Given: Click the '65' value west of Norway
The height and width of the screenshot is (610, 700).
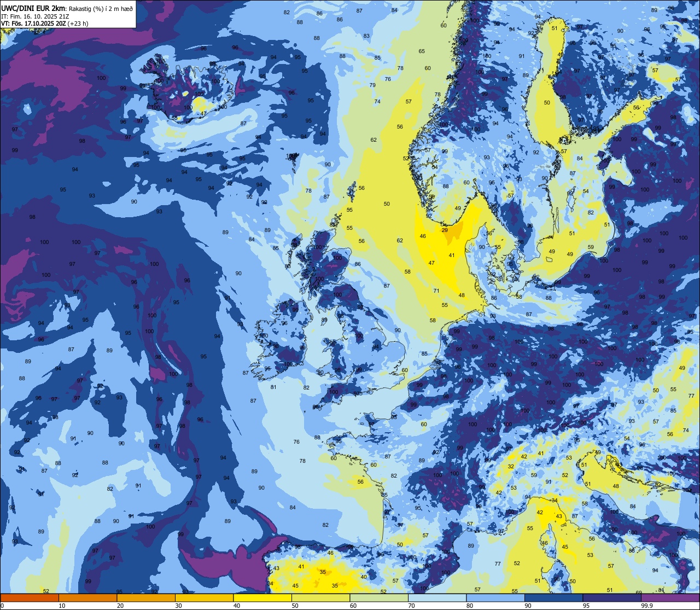Looking at the screenshot, I should pyautogui.click(x=422, y=51).
